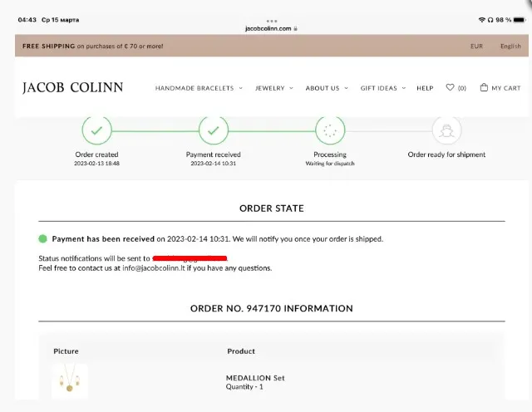Click the green payment status dot
The width and height of the screenshot is (532, 412).
[x=42, y=238]
